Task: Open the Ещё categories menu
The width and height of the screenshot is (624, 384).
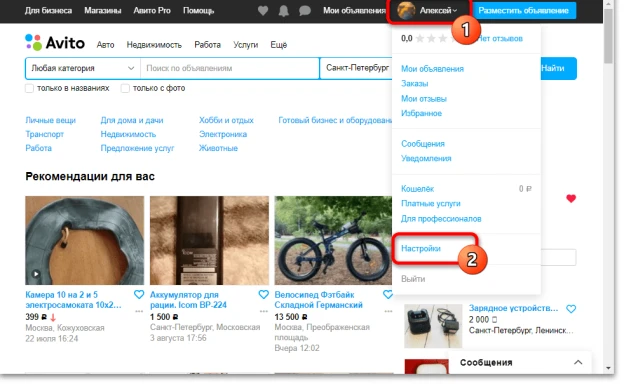Action: 279,45
